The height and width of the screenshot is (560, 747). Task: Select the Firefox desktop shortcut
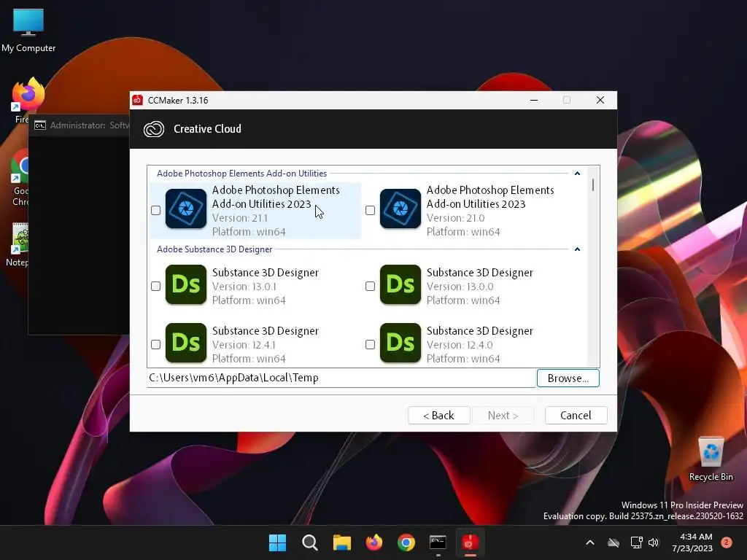click(x=27, y=96)
